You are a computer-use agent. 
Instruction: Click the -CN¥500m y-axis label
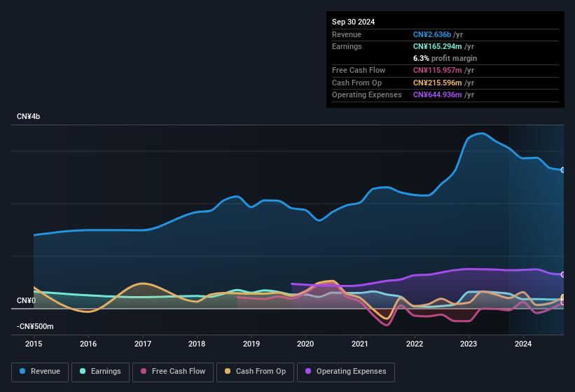[x=35, y=326]
